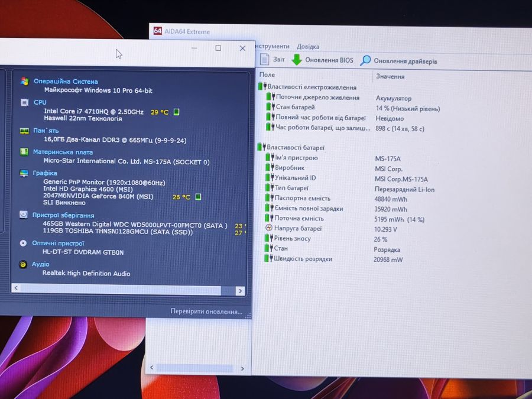This screenshot has width=532, height=399.
Task: Click the green CPU temperature indicator icon
Action: click(x=176, y=112)
